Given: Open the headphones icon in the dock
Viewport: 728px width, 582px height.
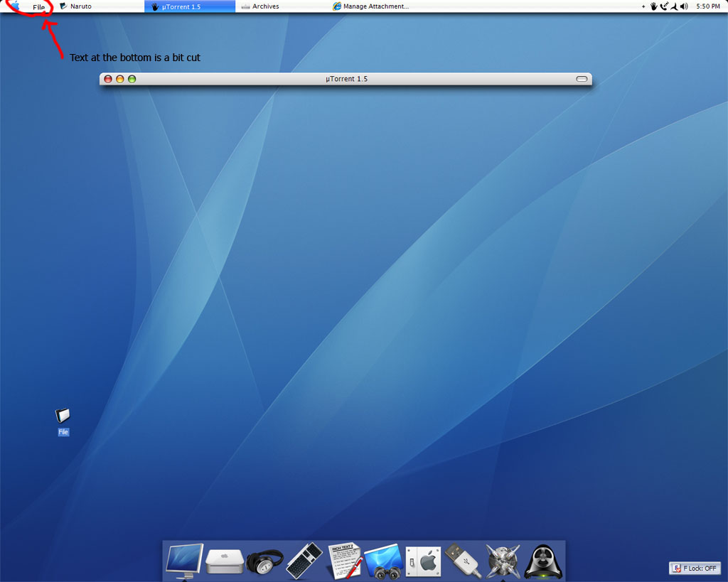Looking at the screenshot, I should (264, 563).
